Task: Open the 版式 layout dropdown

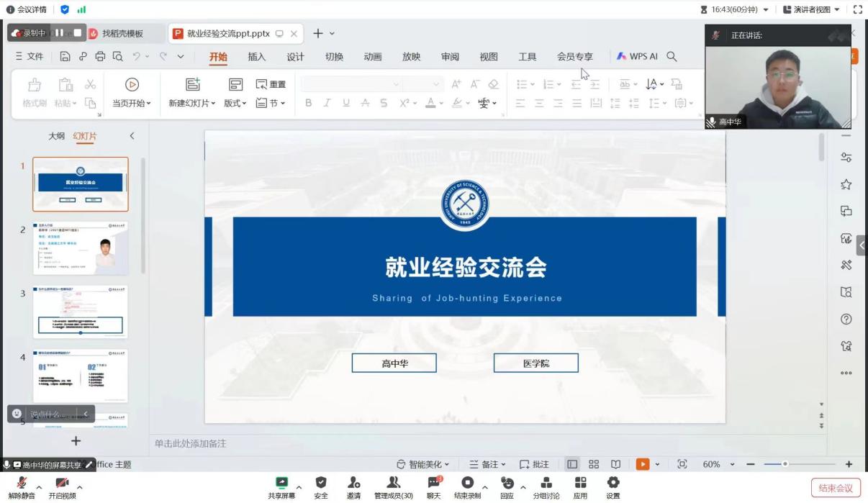Action: point(235,104)
